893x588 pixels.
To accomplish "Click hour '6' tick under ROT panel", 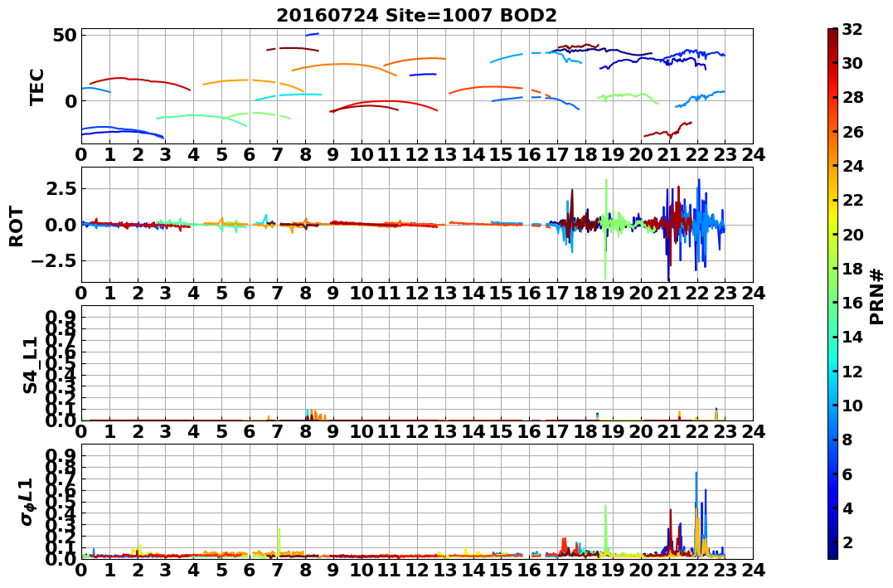I will [250, 293].
